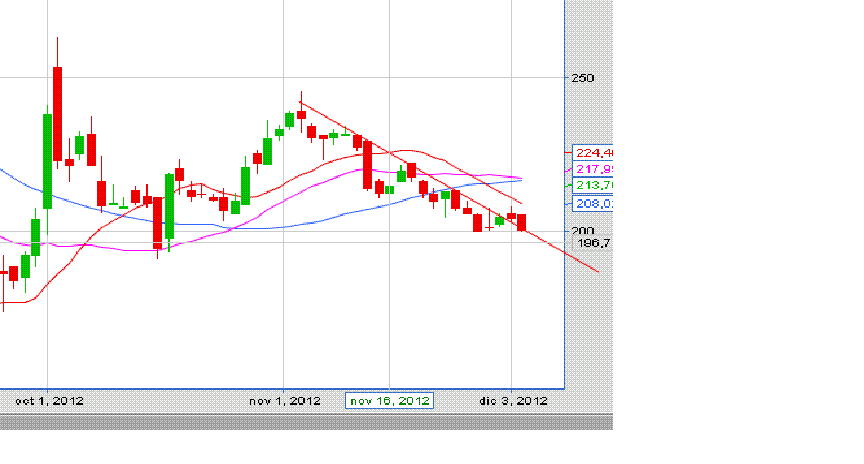Image resolution: width=864 pixels, height=464 pixels.
Task: Select the long red candle in mid-November
Action: tap(368, 165)
